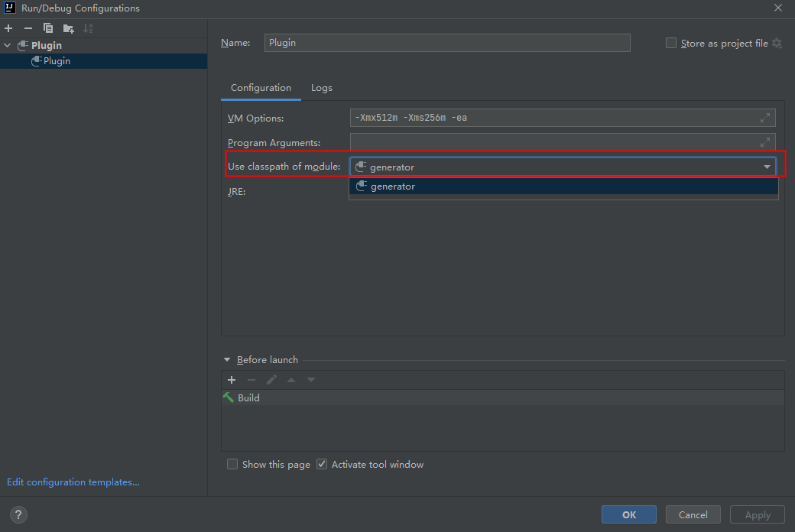Collapse the Plugin group in tree
The image size is (795, 532).
[8, 45]
